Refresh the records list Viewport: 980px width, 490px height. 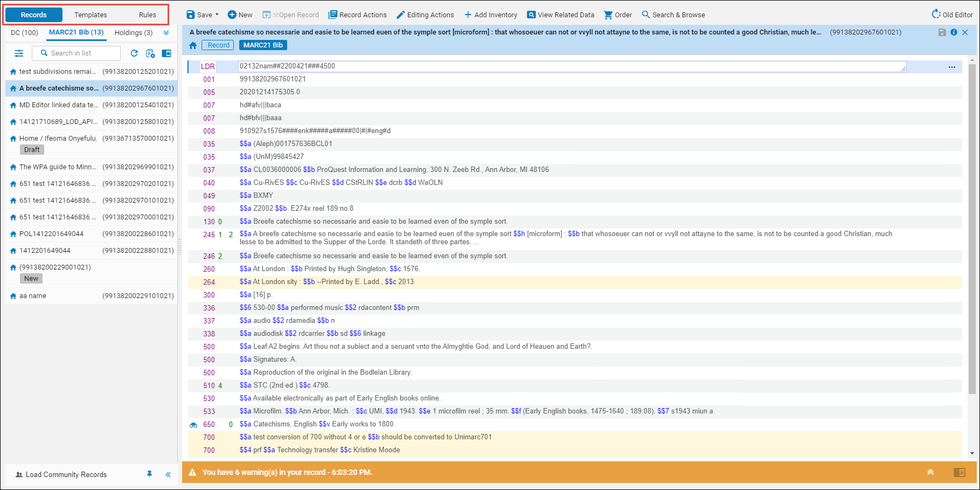pyautogui.click(x=134, y=53)
